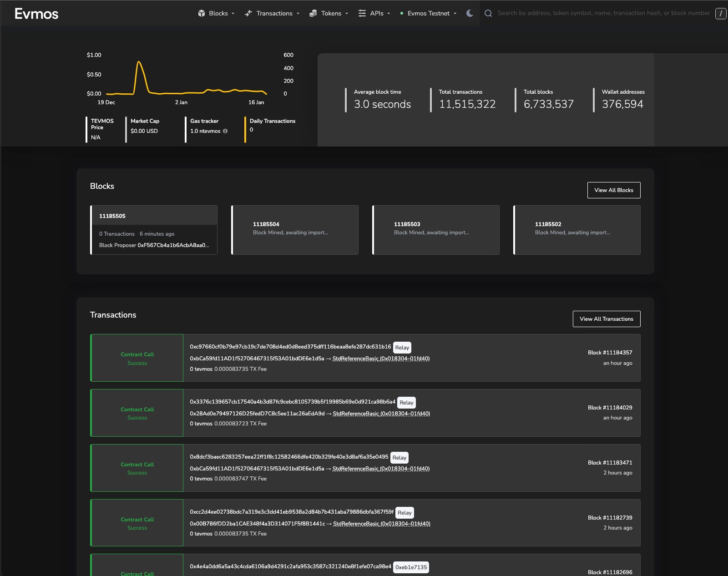This screenshot has width=728, height=576.
Task: Open block 11185504 card
Action: coord(295,230)
